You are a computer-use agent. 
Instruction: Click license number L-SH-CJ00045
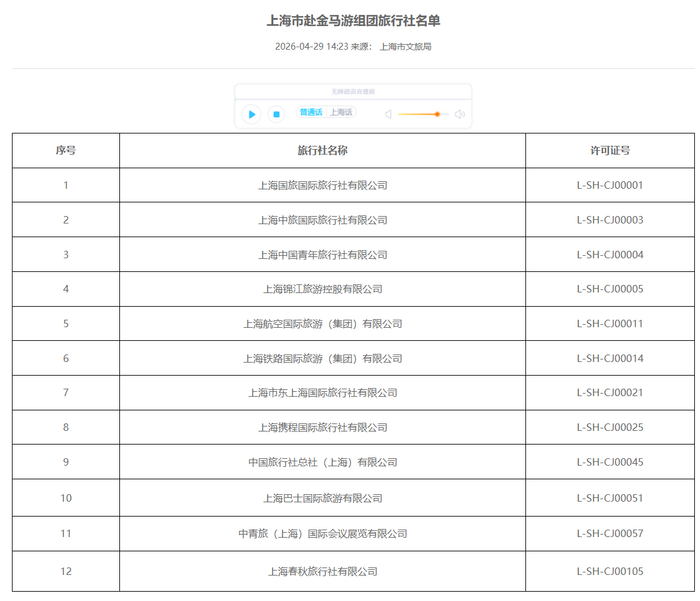[x=610, y=462]
